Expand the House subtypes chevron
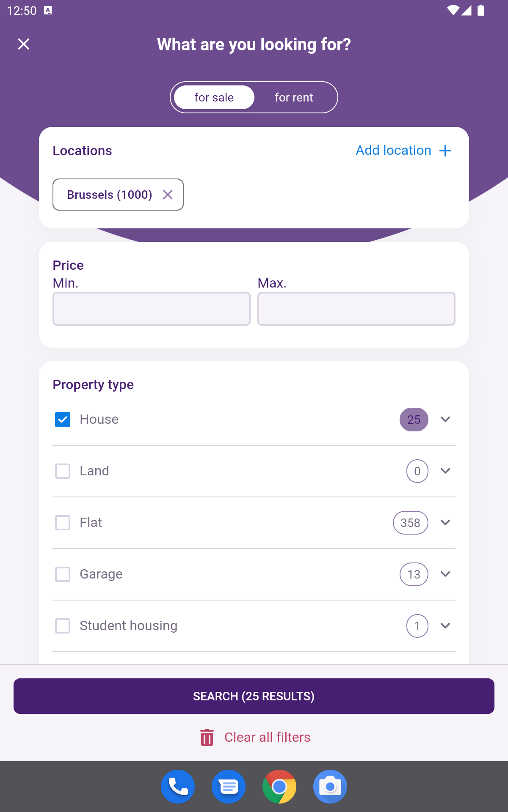The width and height of the screenshot is (508, 812). tap(445, 420)
